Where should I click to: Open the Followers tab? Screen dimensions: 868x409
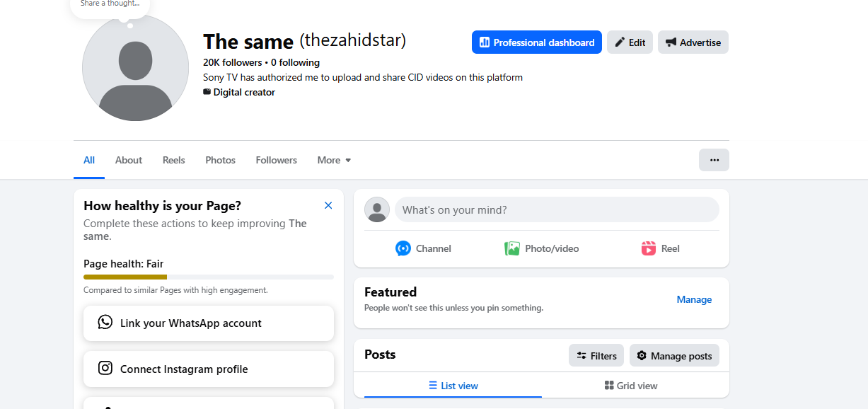coord(277,160)
